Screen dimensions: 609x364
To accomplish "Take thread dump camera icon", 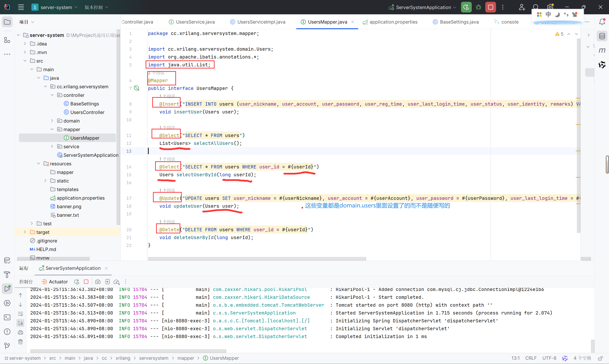I will 98,282.
